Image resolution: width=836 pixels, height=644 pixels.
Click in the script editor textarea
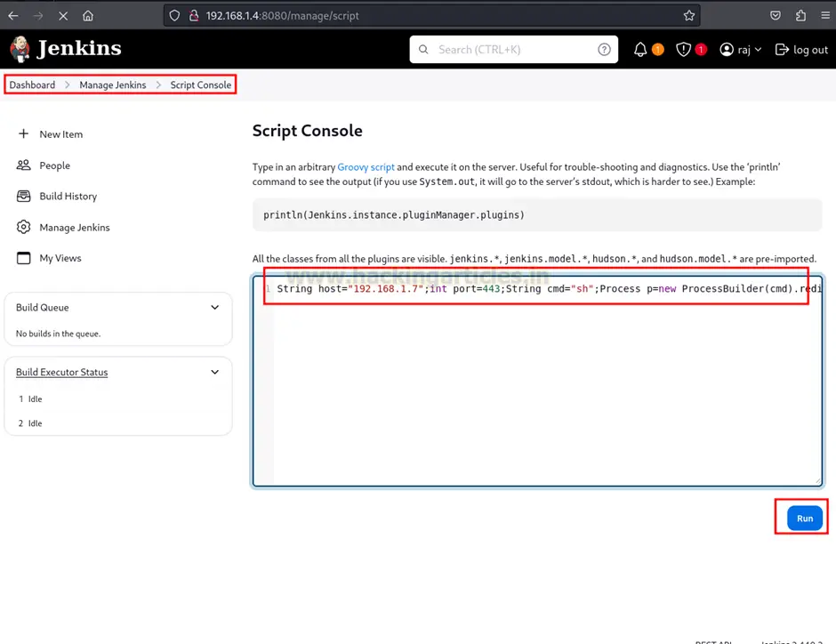coord(537,382)
